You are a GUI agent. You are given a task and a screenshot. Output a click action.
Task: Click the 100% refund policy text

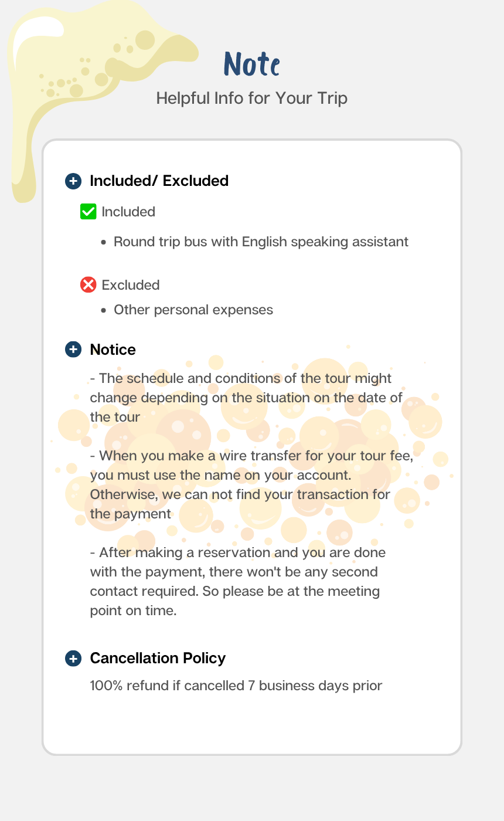tap(236, 686)
